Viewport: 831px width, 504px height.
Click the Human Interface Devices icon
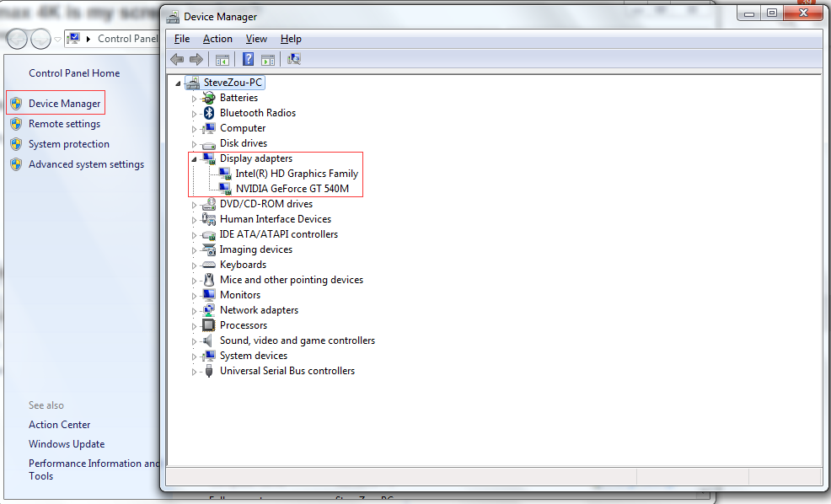tap(209, 219)
